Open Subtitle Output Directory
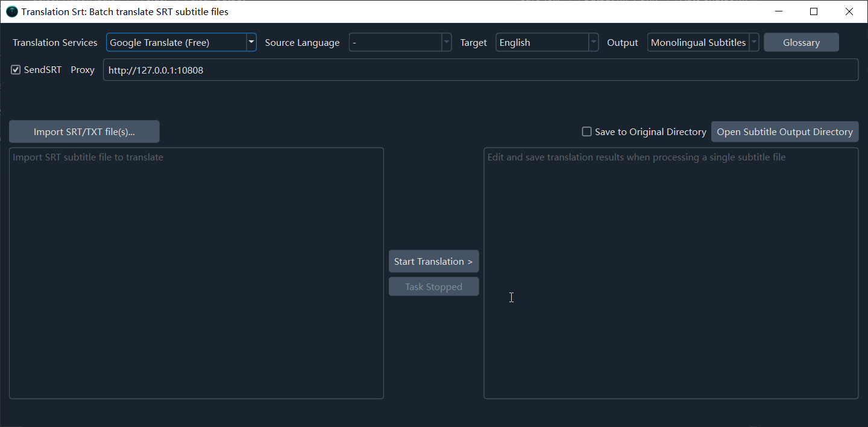Viewport: 868px width, 427px height. coord(785,131)
